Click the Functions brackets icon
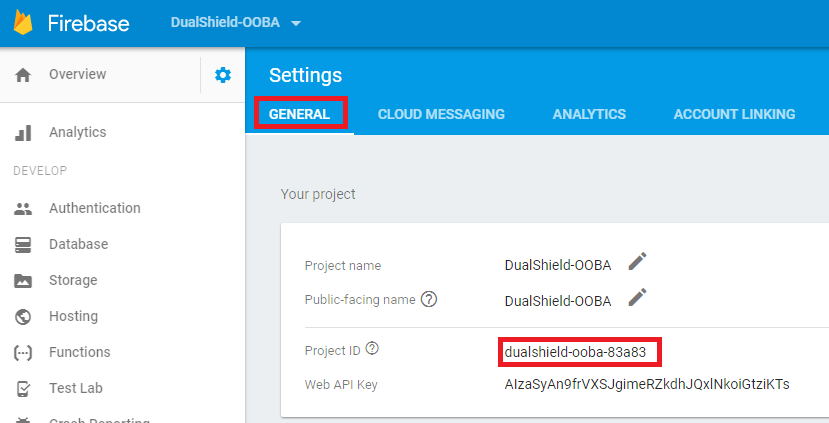This screenshot has height=423, width=829. [23, 353]
